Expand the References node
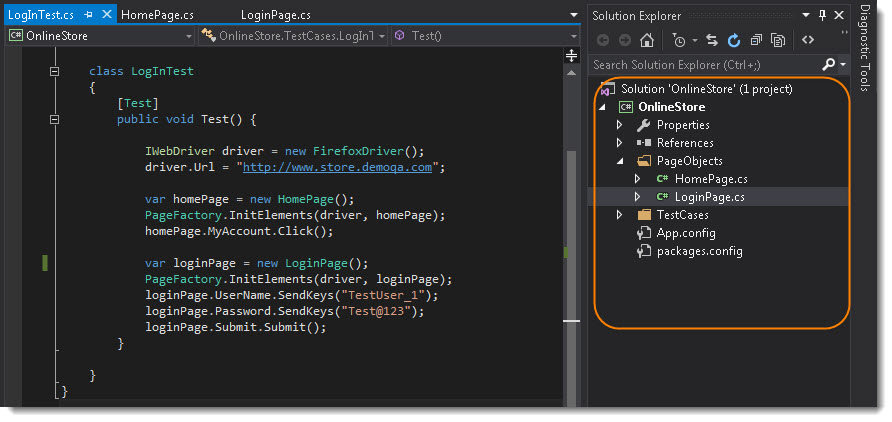The height and width of the screenshot is (422, 892). (x=619, y=143)
